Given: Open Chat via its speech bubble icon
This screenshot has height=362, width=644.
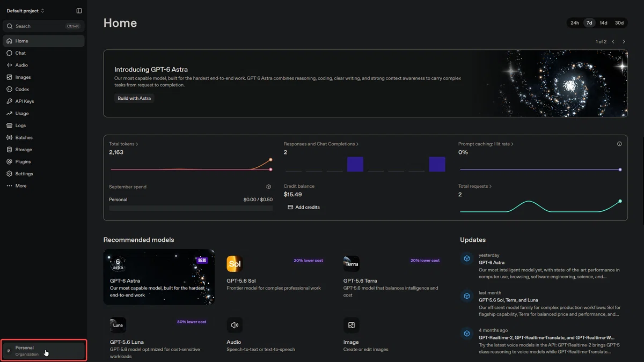Looking at the screenshot, I should coord(9,53).
